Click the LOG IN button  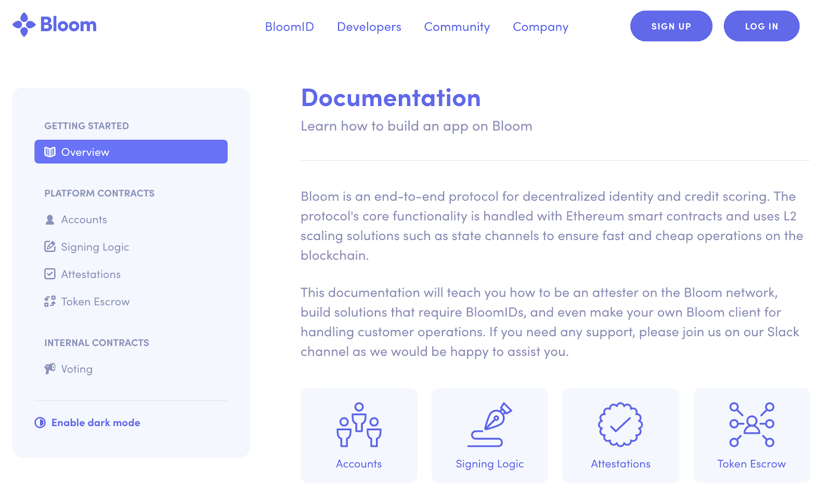point(762,26)
